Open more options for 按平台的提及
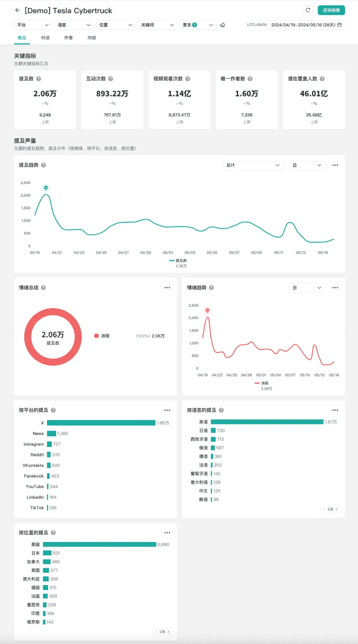 click(x=167, y=410)
